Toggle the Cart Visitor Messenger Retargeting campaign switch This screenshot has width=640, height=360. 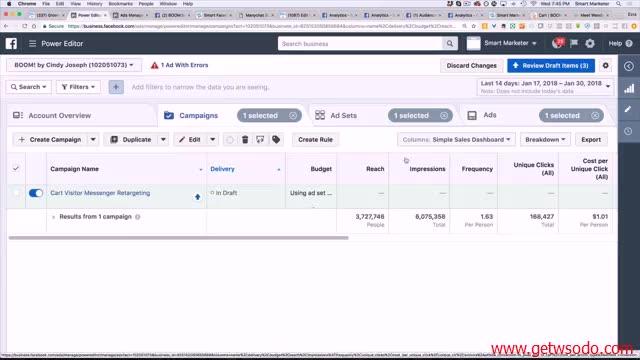tap(36, 193)
